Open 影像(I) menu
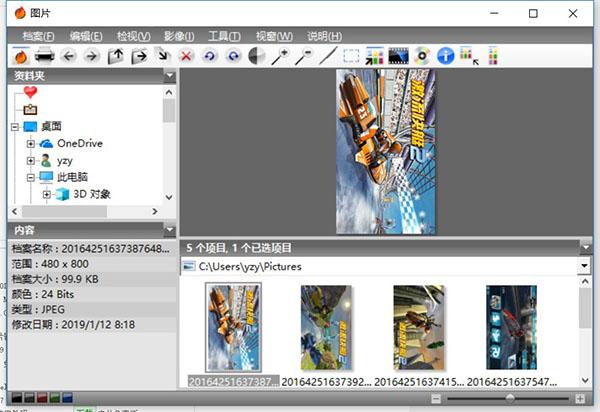Viewport: 600px width, 412px height. (x=179, y=36)
